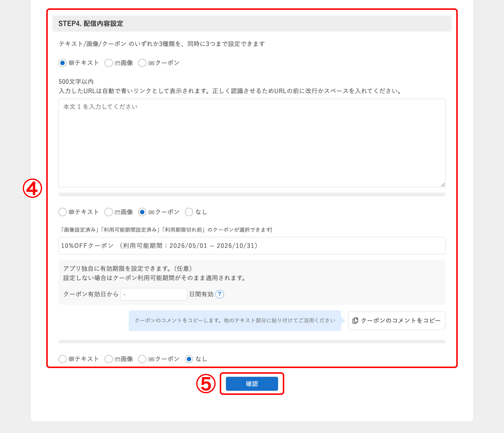Screen dimensions: 504x433
Task: Click クーポンのコメントをコピー button
Action: coord(397,321)
